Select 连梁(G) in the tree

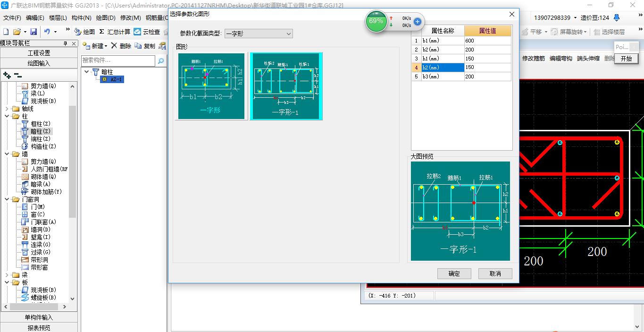point(41,245)
